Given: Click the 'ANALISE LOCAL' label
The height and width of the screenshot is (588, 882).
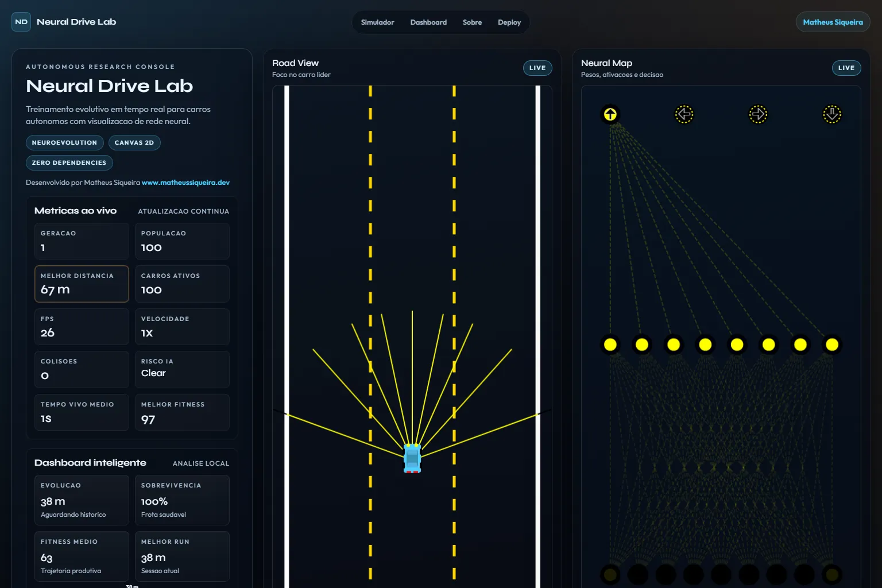Looking at the screenshot, I should coord(201,463).
